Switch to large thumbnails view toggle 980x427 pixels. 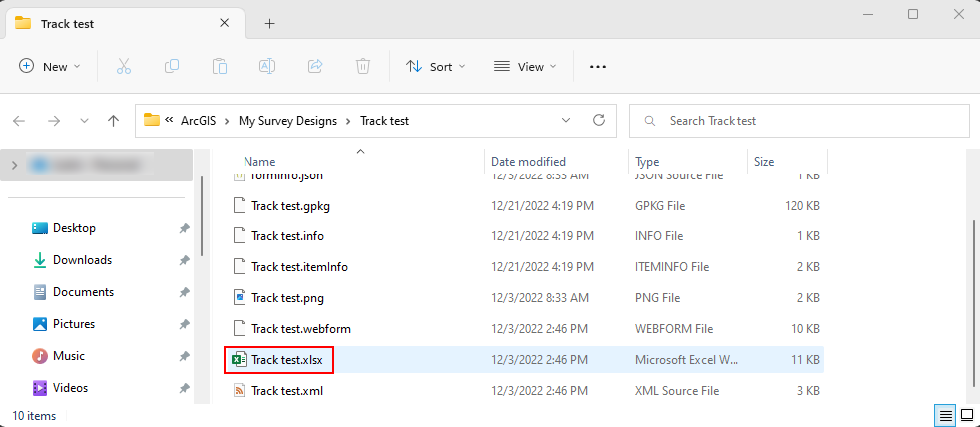(966, 415)
